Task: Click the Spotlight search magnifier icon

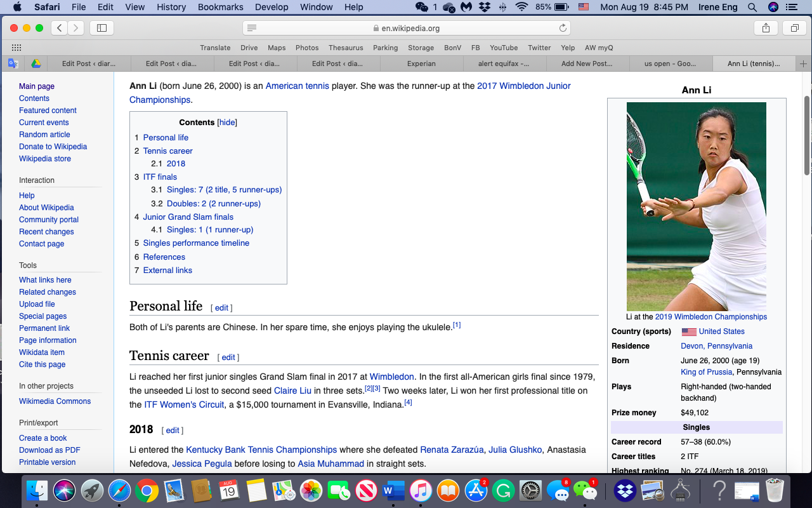Action: 752,7
